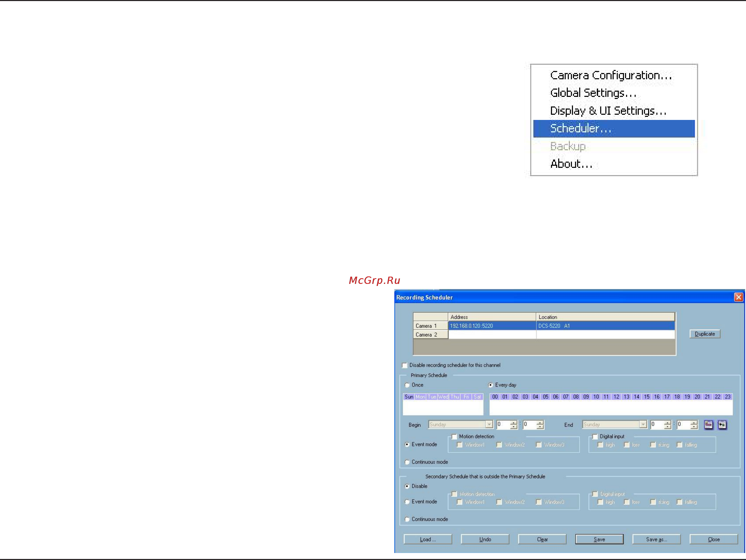Open the End day dropdown
The width and height of the screenshot is (746, 560).
click(643, 425)
